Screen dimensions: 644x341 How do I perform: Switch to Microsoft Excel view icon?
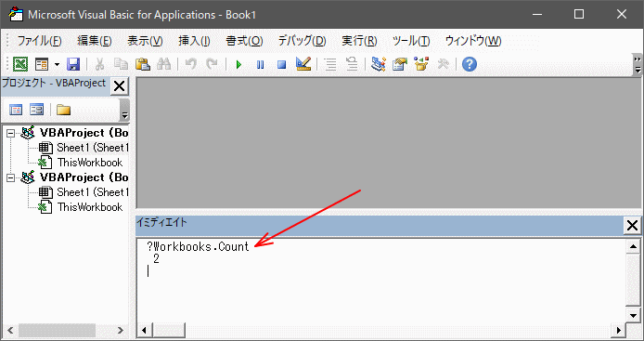[20, 64]
